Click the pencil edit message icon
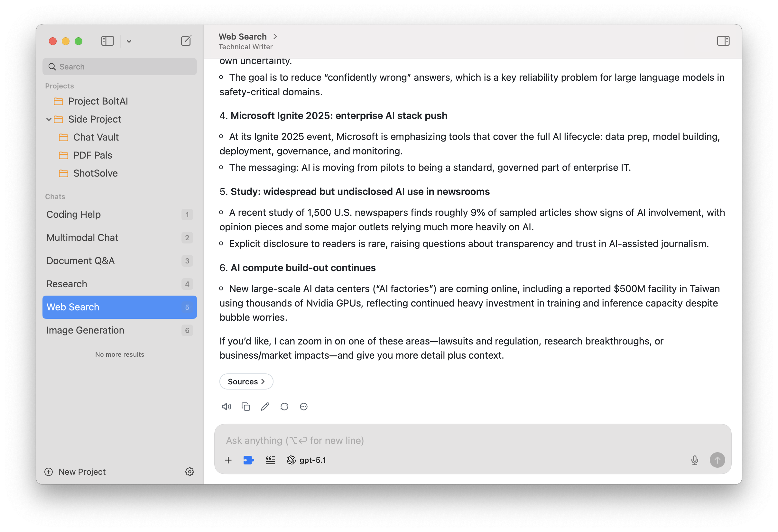Viewport: 778px width, 532px height. [265, 407]
